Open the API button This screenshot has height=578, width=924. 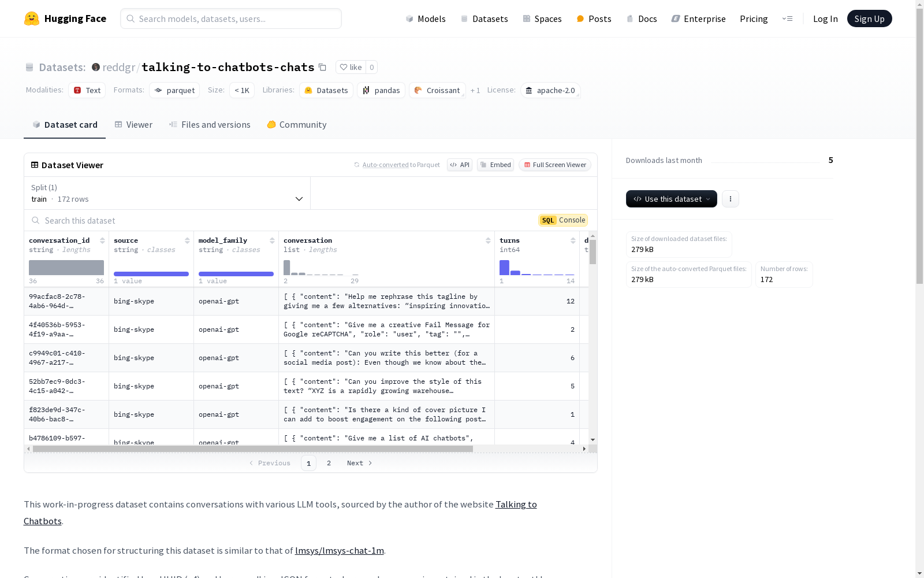tap(460, 165)
